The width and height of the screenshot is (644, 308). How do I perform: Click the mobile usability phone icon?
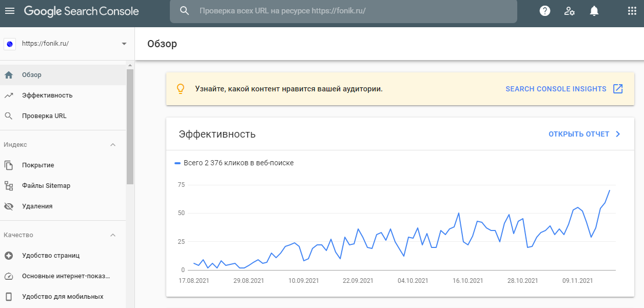point(9,297)
